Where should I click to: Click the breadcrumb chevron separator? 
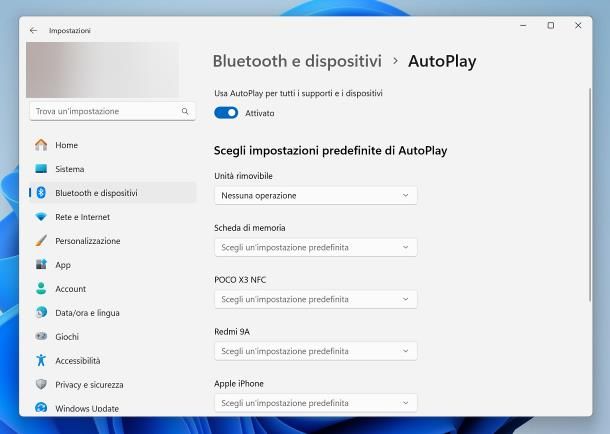[x=395, y=61]
